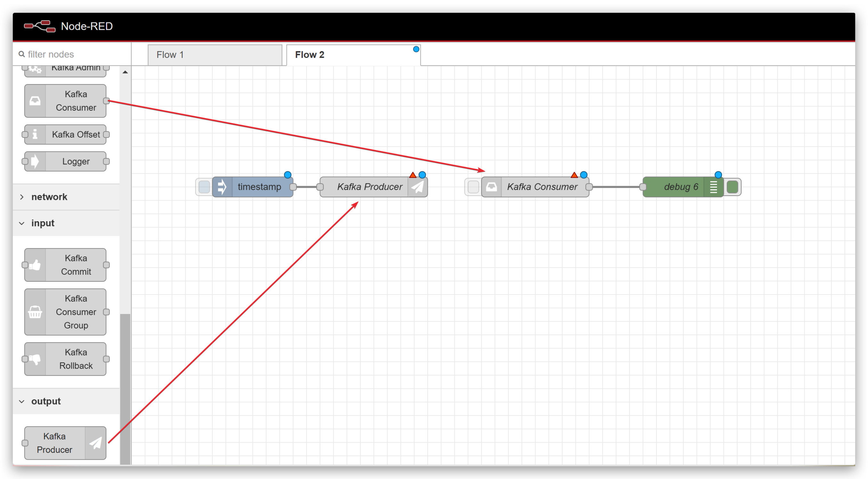
Task: Click wire between timestamp and Kafka Producer
Action: pyautogui.click(x=307, y=187)
